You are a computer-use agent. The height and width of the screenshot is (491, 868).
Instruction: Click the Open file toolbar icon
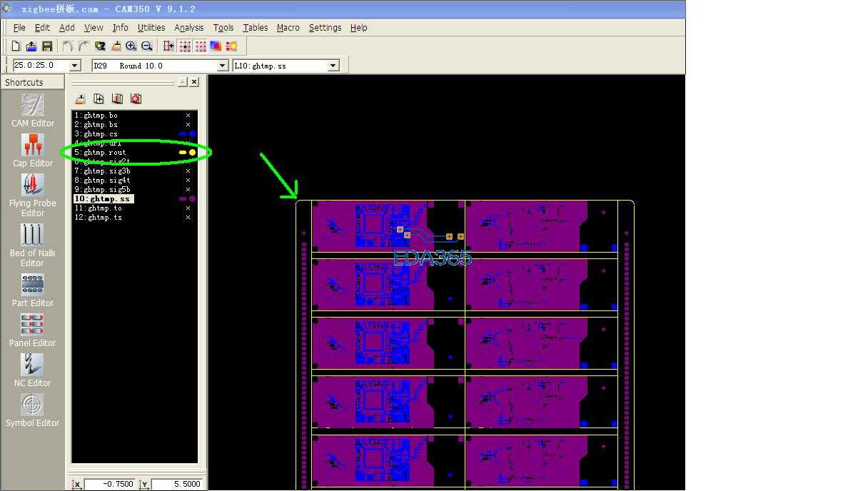point(31,46)
